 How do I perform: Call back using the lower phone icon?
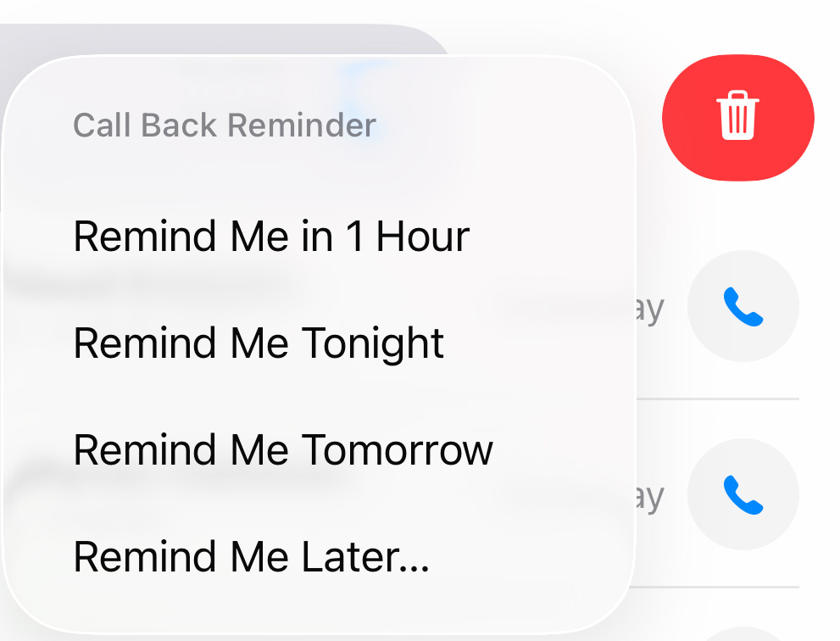743,494
